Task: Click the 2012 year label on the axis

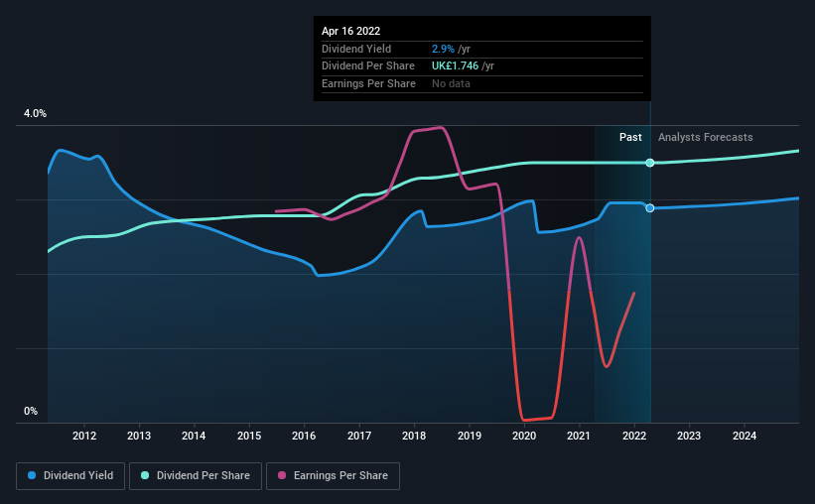Action: pos(83,436)
